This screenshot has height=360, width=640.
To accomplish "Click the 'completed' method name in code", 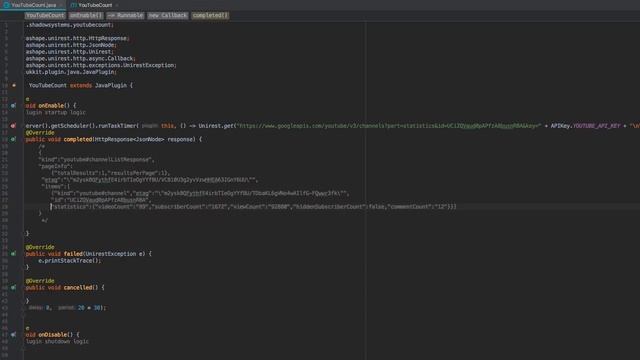I will click(78, 139).
